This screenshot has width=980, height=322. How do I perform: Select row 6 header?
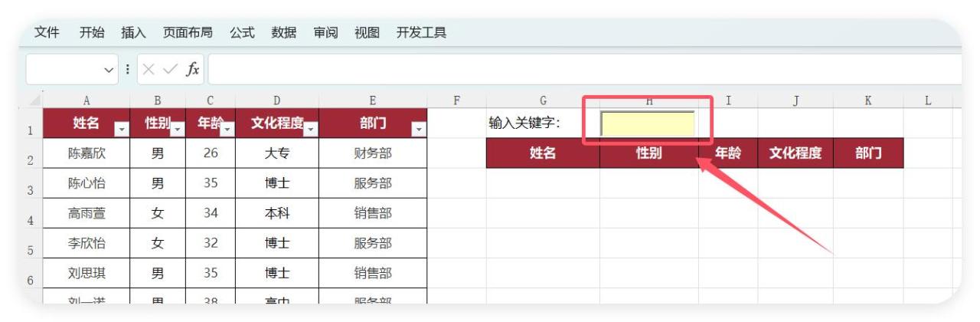point(30,273)
